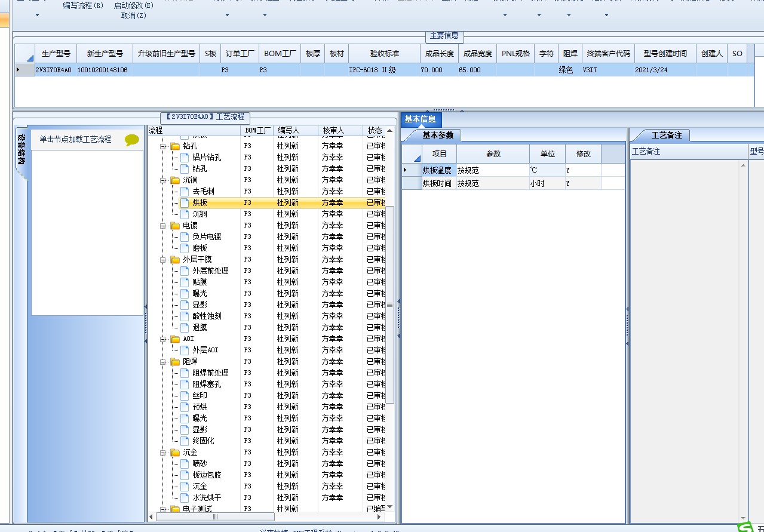Collapse the 电子测试 tree group

(163, 509)
